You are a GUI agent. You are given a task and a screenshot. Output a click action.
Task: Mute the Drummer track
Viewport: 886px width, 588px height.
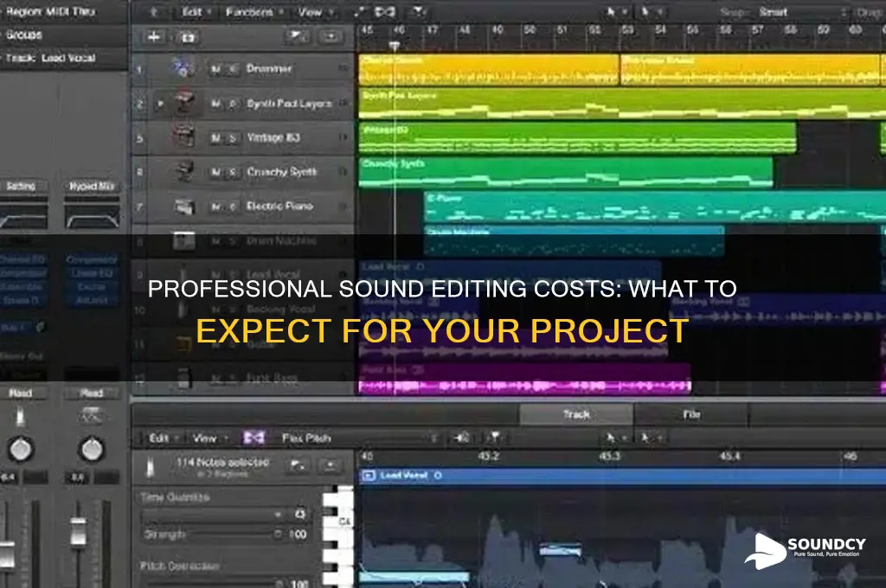pyautogui.click(x=215, y=69)
